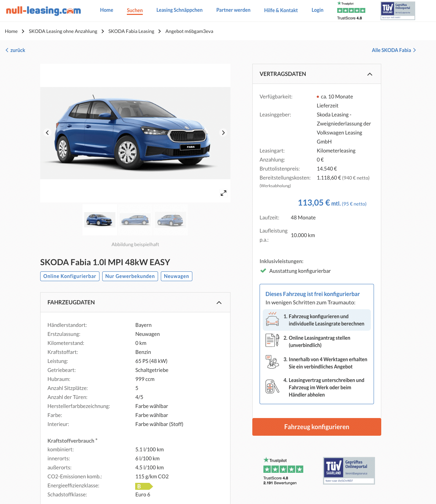Click the Händlerstandort value Bayern
The width and height of the screenshot is (436, 504).
pyautogui.click(x=143, y=325)
